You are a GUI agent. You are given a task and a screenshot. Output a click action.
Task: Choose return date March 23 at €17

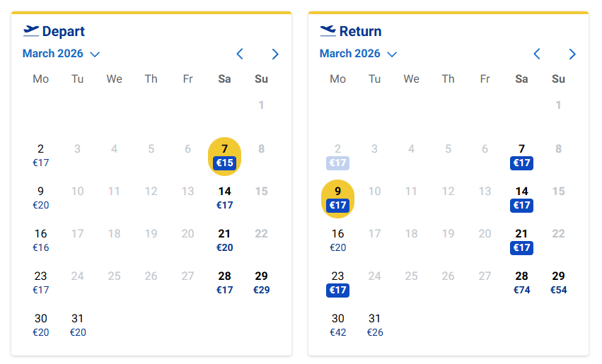click(x=338, y=283)
